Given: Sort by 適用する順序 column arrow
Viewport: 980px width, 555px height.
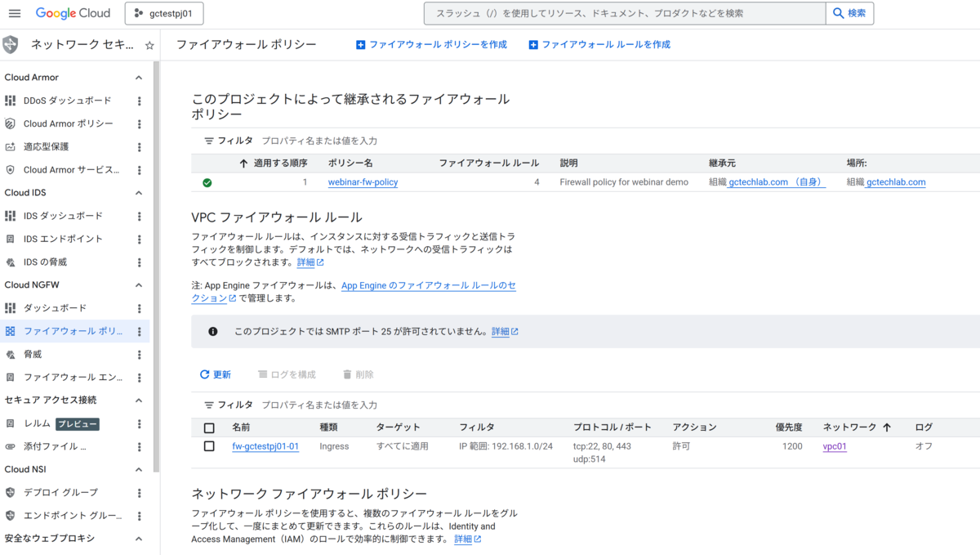Looking at the screenshot, I should 243,163.
